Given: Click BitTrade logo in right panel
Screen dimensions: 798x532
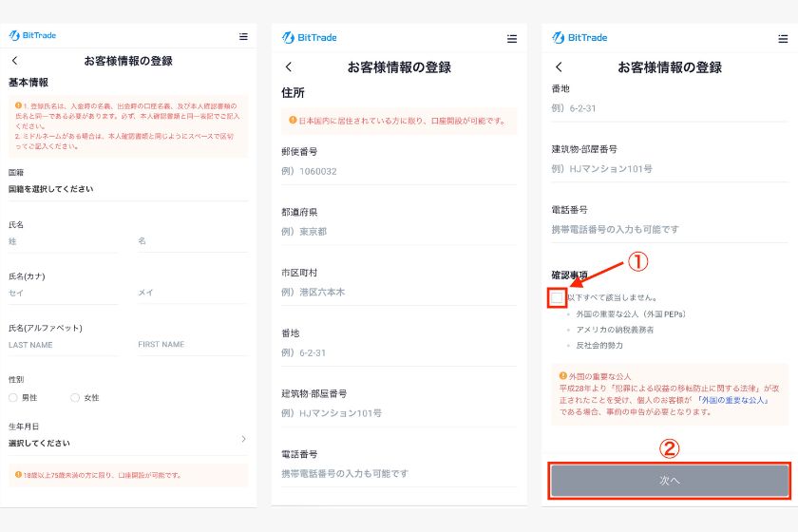Looking at the screenshot, I should 579,37.
